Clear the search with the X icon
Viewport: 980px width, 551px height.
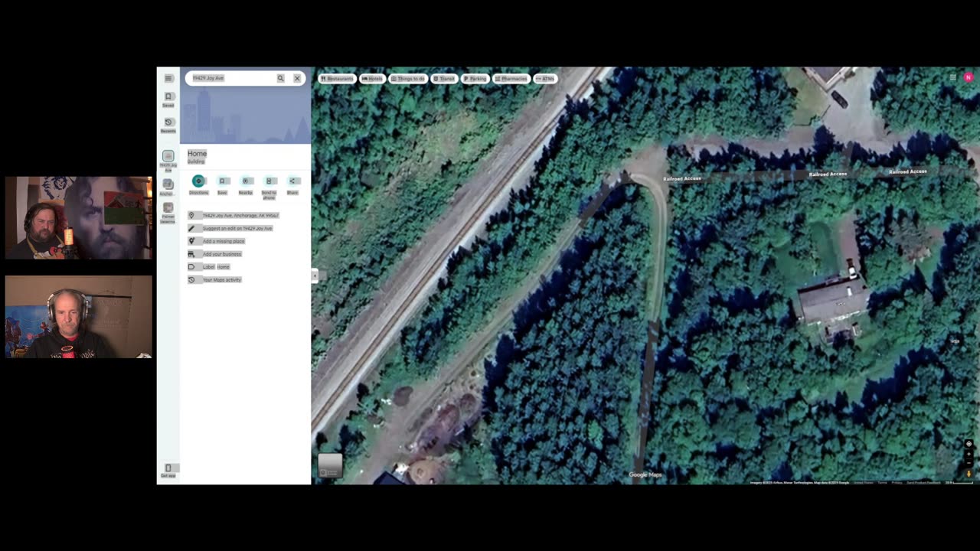(x=297, y=78)
